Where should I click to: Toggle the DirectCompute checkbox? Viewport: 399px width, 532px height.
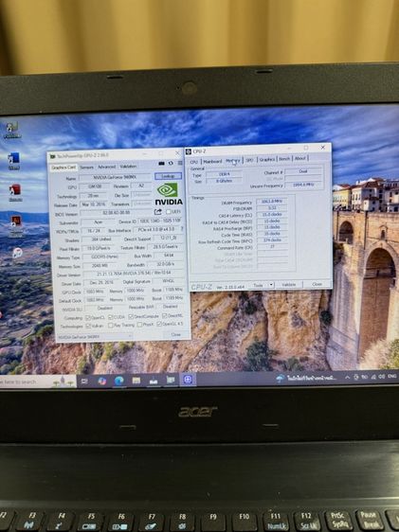tap(131, 316)
